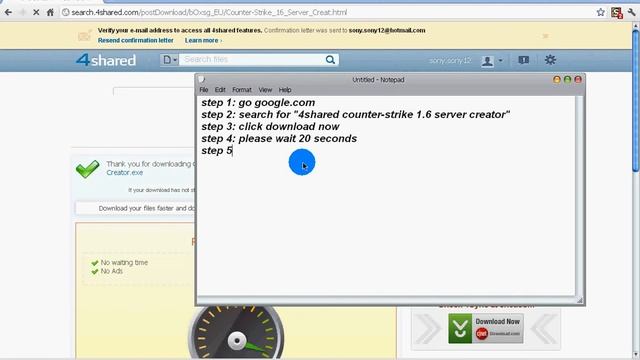Image resolution: width=640 pixels, height=360 pixels.
Task: Click the green Download Now ad button
Action: 486,328
